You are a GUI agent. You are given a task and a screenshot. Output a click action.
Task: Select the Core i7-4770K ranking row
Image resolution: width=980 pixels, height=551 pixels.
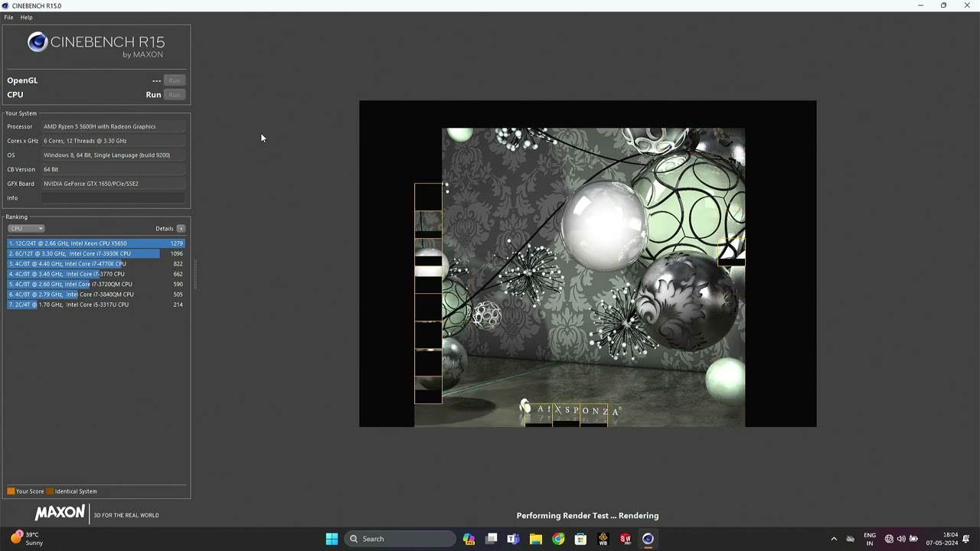[96, 263]
